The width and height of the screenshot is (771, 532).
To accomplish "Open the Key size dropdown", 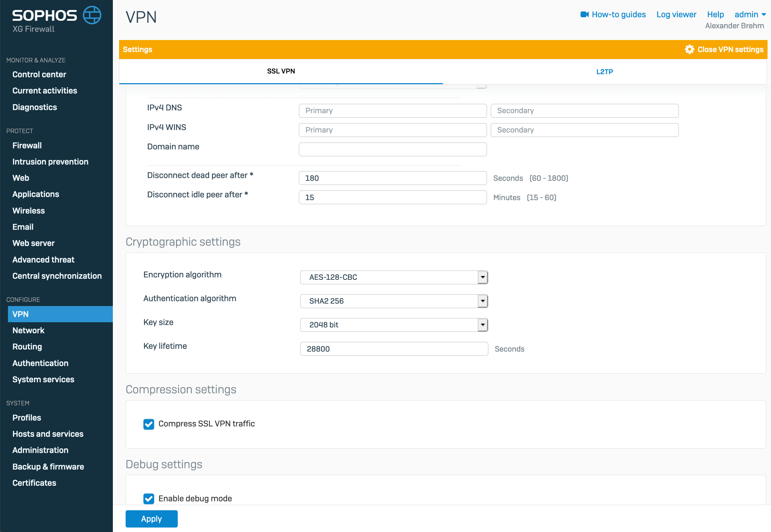I will coord(482,325).
